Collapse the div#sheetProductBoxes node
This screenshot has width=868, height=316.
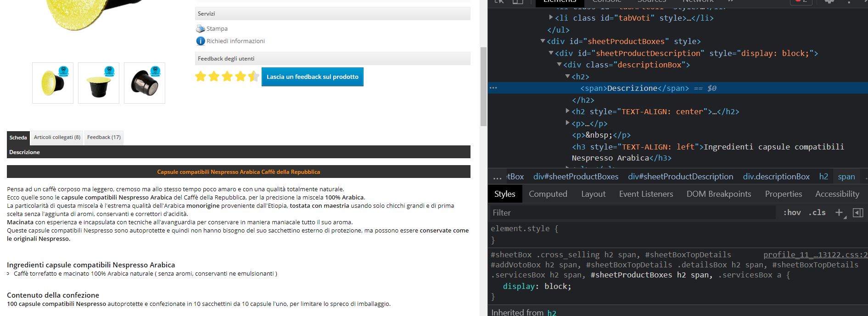coord(543,41)
